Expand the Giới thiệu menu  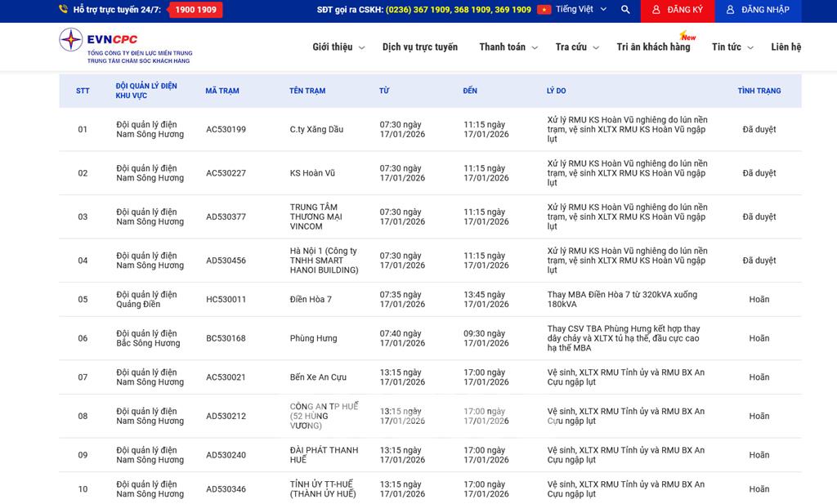338,47
